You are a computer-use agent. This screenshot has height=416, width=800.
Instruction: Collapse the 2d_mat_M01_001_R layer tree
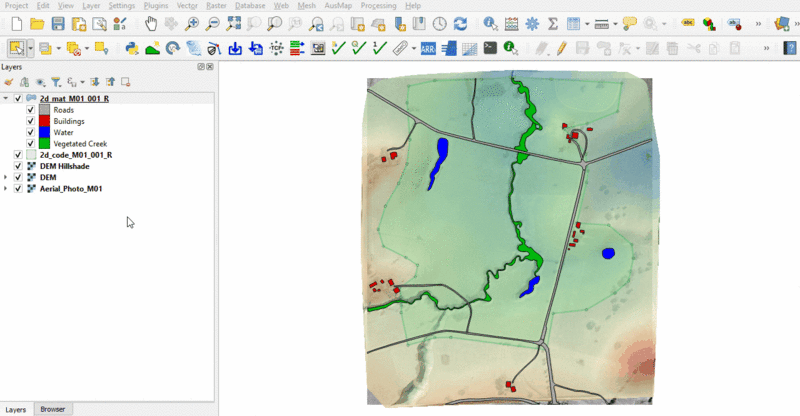tap(7, 98)
